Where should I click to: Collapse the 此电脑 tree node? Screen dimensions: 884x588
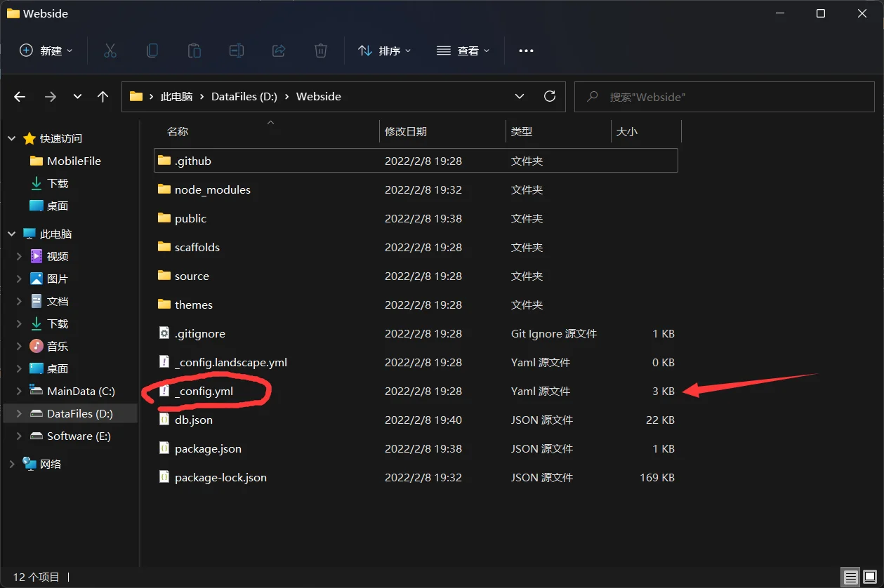click(x=12, y=234)
